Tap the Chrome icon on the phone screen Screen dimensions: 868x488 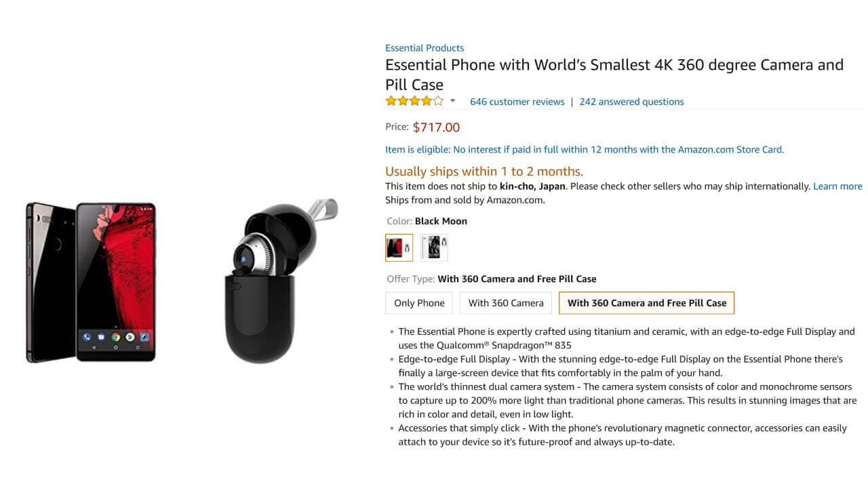(x=115, y=337)
